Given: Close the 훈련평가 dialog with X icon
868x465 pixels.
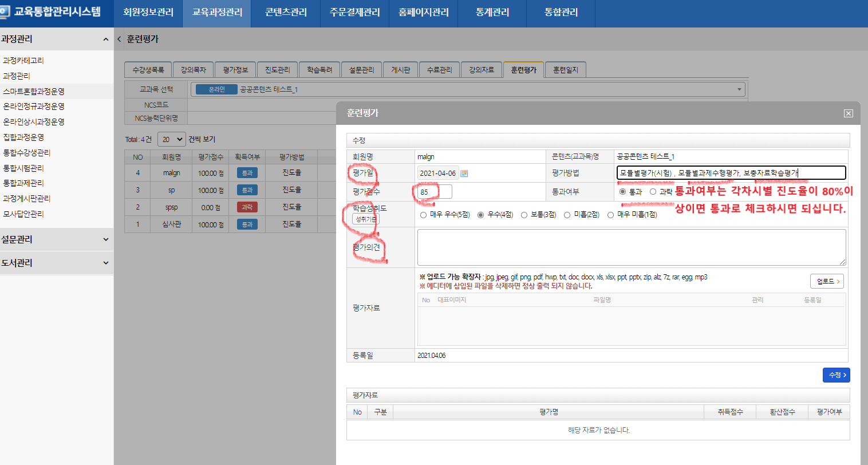Looking at the screenshot, I should (848, 113).
